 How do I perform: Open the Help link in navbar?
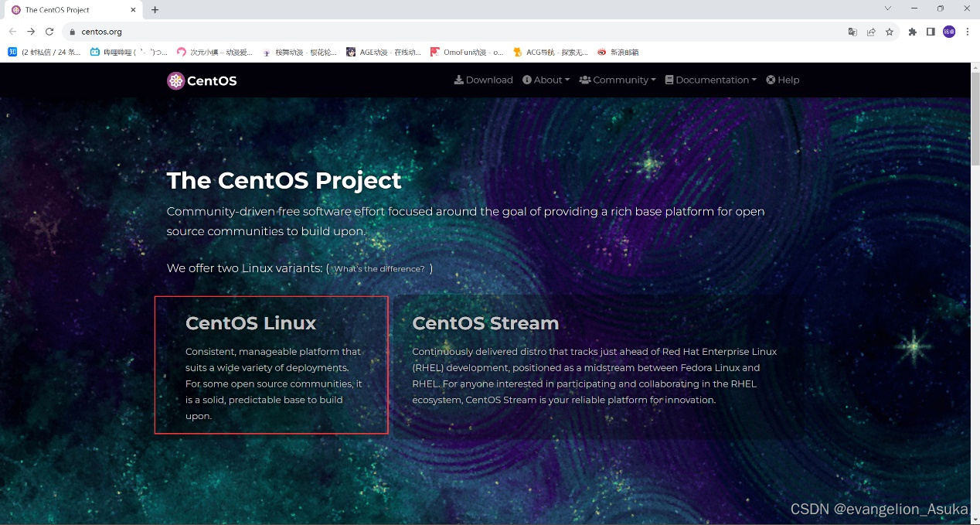[x=782, y=80]
